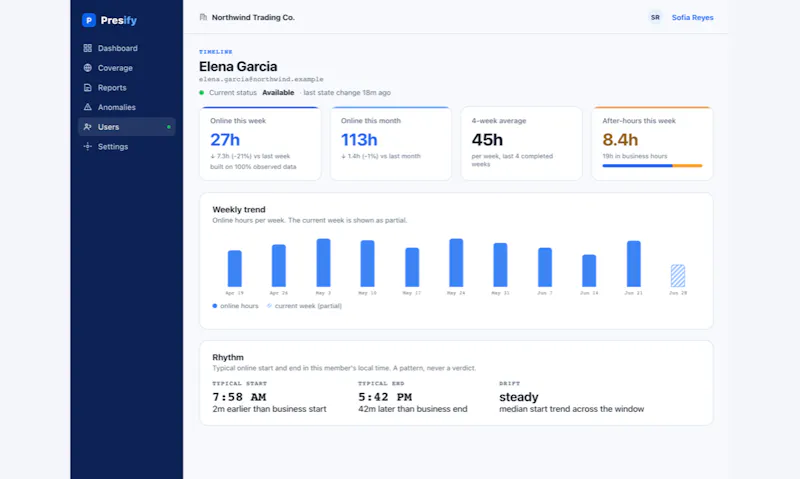
Task: Select the 4-week average card
Action: click(x=521, y=143)
